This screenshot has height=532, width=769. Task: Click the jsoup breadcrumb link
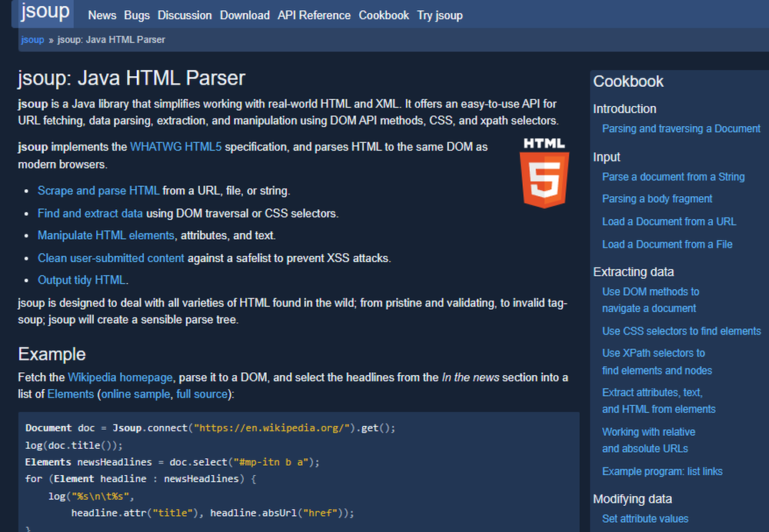32,40
